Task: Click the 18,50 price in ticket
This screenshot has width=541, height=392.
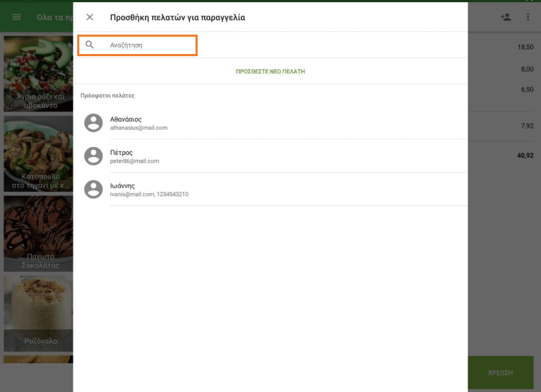Action: [x=525, y=48]
